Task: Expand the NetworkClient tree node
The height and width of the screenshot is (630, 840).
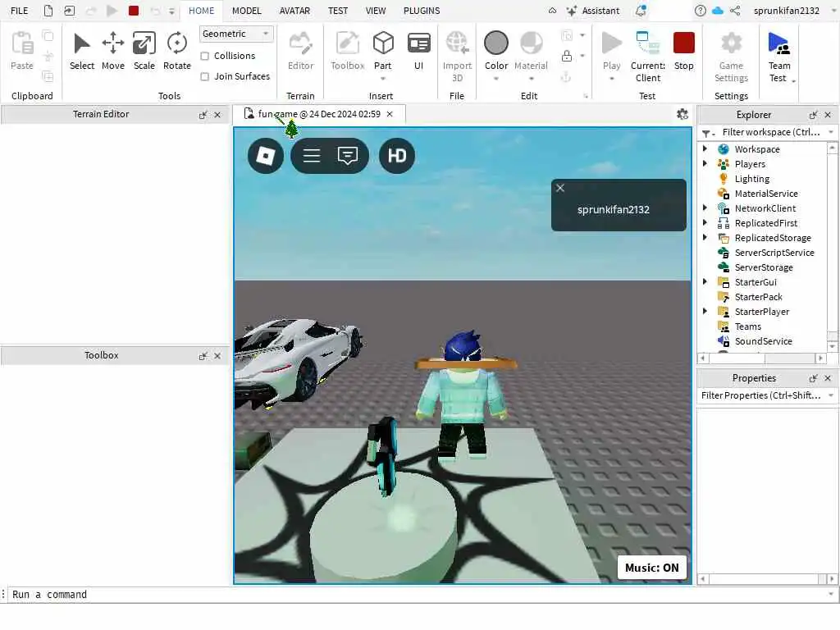Action: 705,208
